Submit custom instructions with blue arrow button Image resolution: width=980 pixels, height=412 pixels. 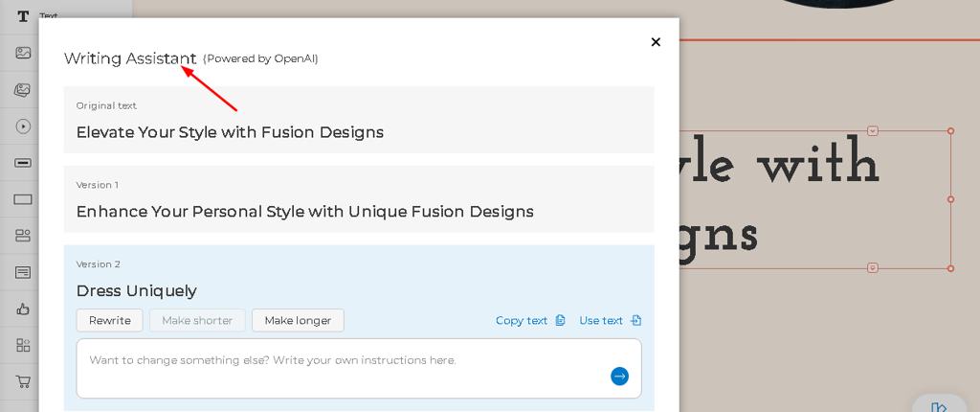click(619, 377)
